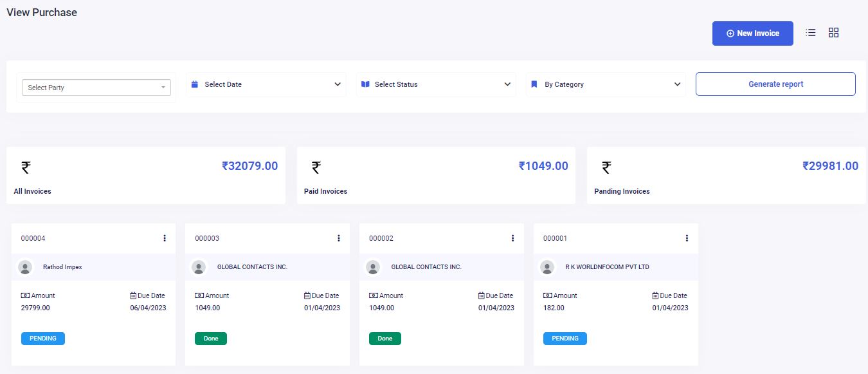The width and height of the screenshot is (868, 374).
Task: Click PENDING badge on invoice 000004
Action: [x=43, y=339]
